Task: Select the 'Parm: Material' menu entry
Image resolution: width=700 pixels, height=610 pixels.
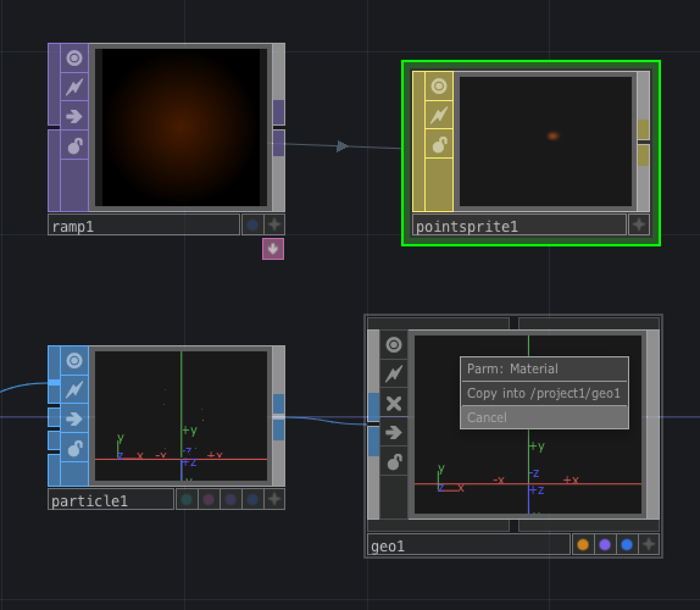Action: (544, 369)
